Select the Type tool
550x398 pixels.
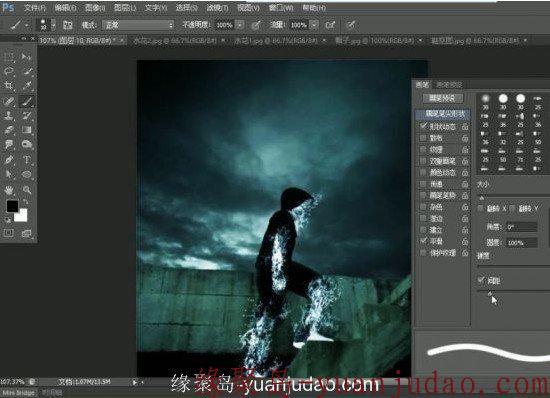(x=27, y=160)
